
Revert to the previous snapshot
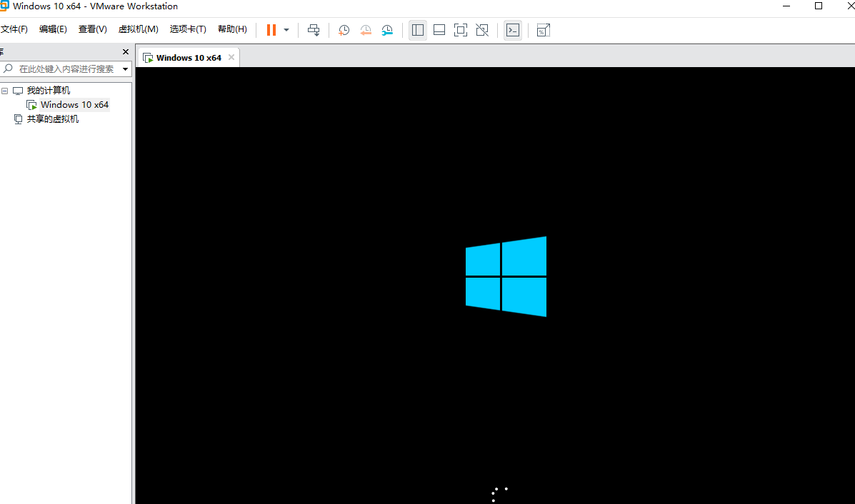click(365, 31)
